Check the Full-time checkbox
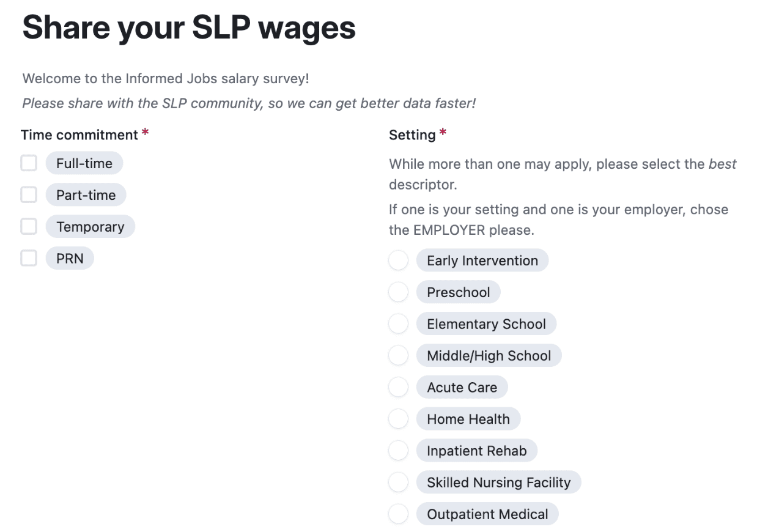Image resolution: width=757 pixels, height=532 pixels. 29,163
